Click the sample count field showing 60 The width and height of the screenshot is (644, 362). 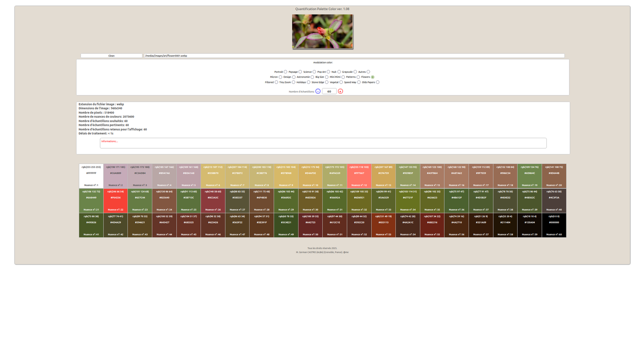pyautogui.click(x=330, y=91)
